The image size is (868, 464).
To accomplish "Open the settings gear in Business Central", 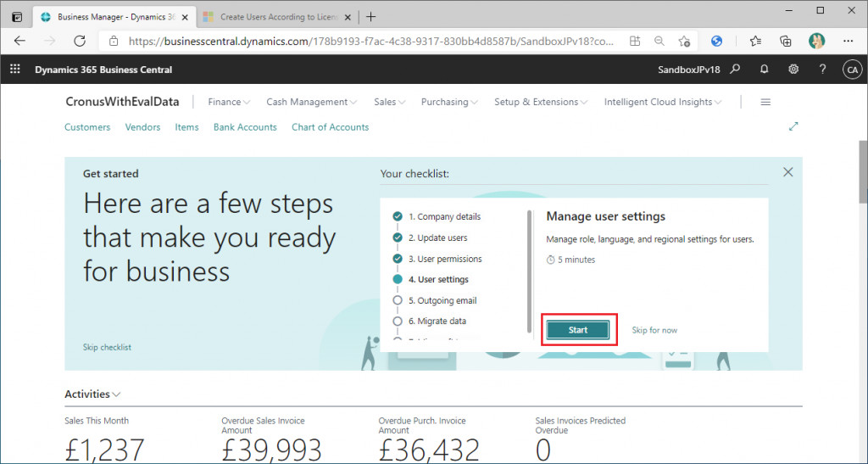I will coord(793,70).
